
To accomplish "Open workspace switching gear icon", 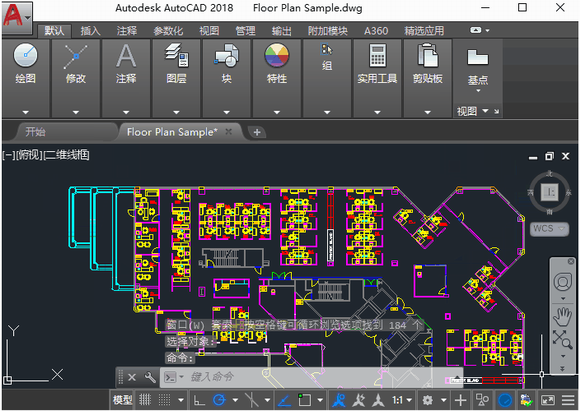I will point(428,400).
